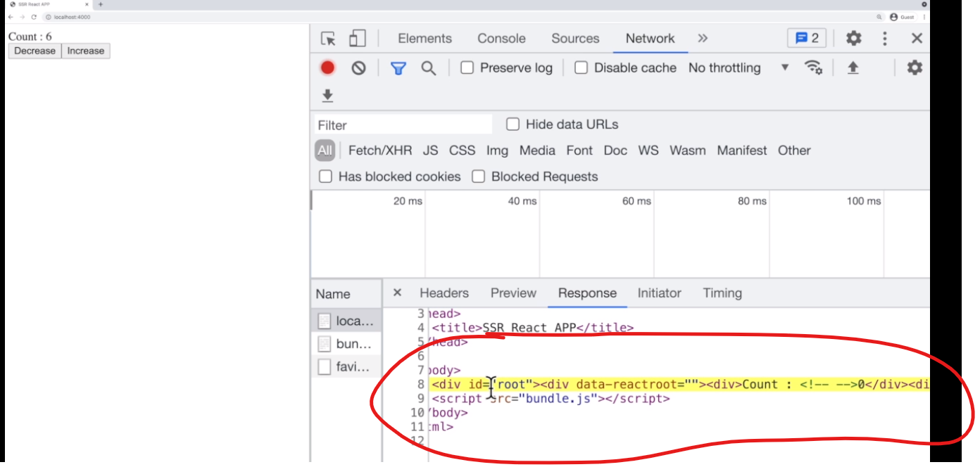Select the bundle.js request row
The height and width of the screenshot is (467, 980).
coord(346,344)
